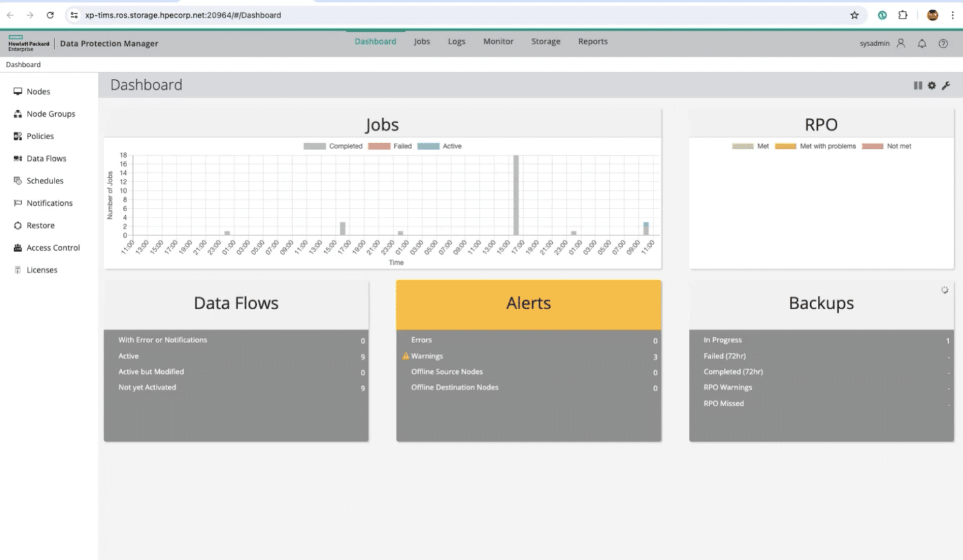Go to the Reports tab
Screen dimensions: 963x560
tap(593, 42)
